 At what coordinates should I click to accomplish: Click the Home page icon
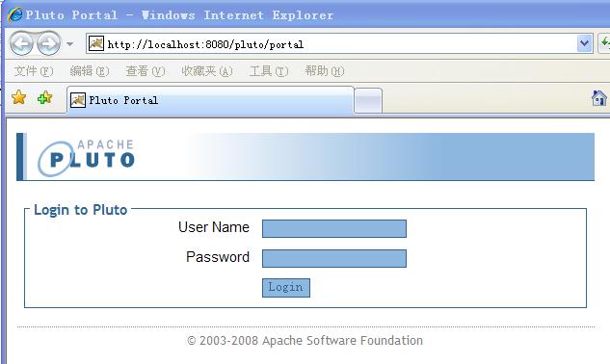pos(599,98)
